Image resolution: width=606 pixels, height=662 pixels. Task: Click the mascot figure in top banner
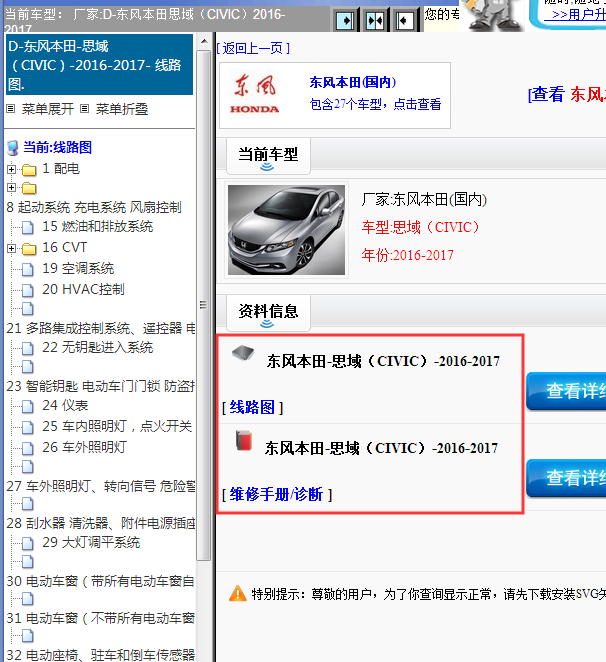coord(494,15)
